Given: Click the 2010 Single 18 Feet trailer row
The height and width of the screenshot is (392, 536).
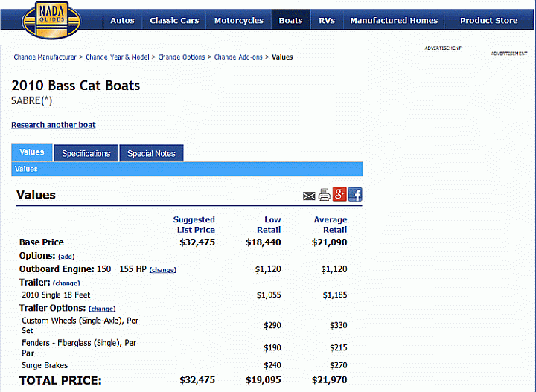Looking at the screenshot, I should tap(56, 295).
